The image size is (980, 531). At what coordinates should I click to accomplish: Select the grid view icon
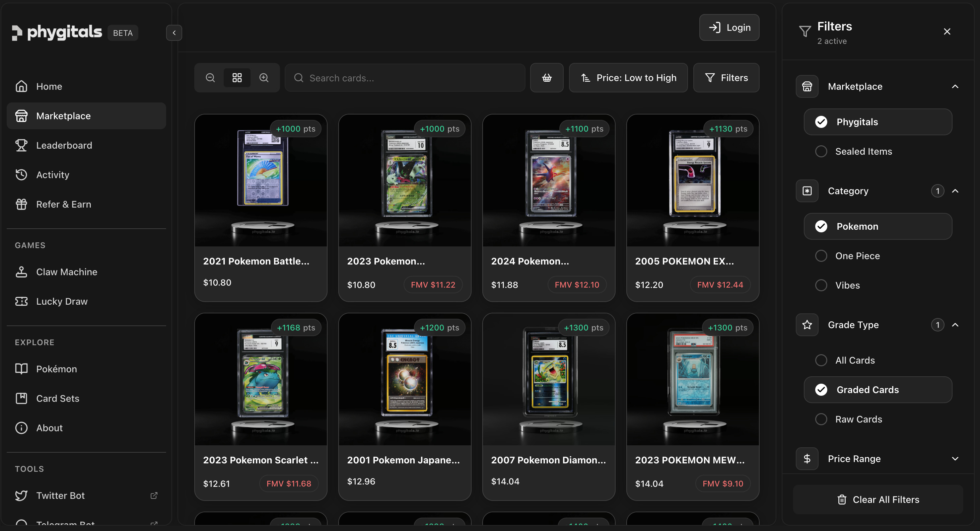[237, 78]
